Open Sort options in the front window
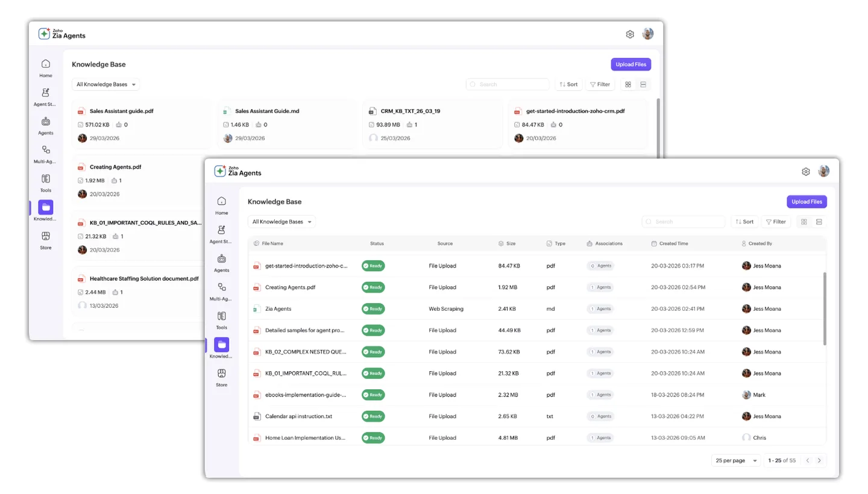Viewport: 868px width, 494px height. click(744, 222)
